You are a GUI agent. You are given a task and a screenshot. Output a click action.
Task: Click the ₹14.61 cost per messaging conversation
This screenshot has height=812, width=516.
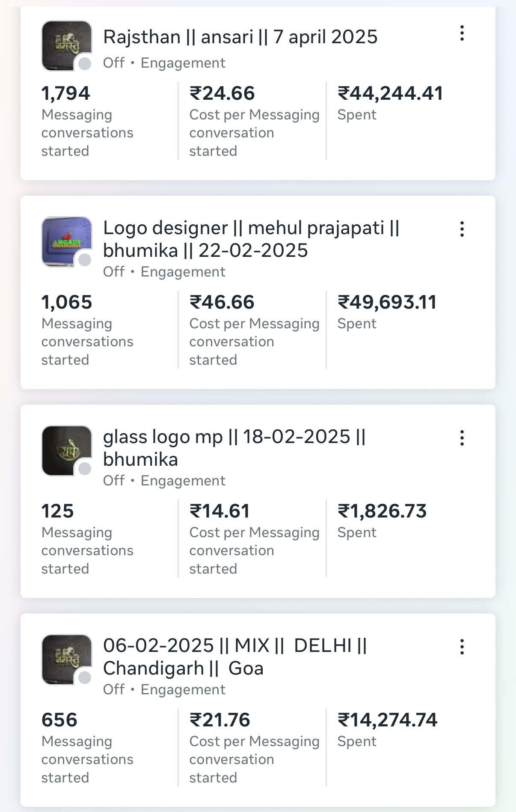pos(219,512)
